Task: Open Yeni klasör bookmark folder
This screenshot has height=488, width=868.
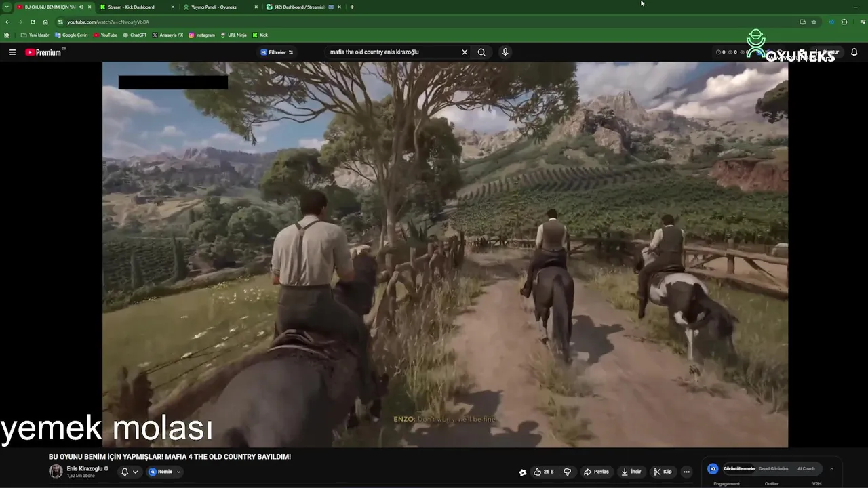Action: [x=35, y=35]
